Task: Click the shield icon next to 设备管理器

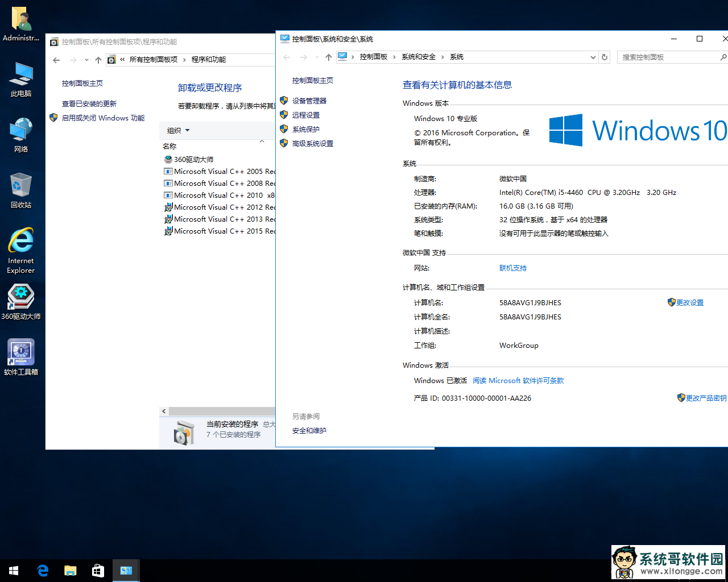Action: click(284, 101)
